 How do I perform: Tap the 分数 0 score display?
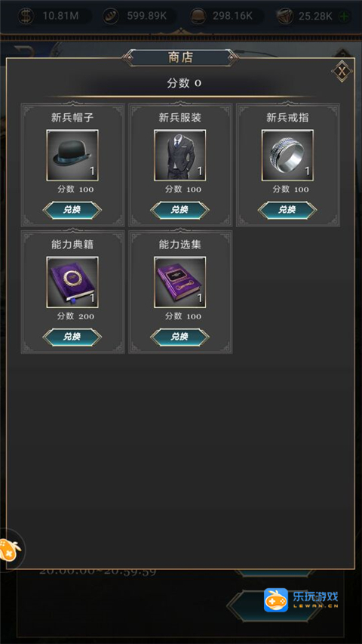[184, 83]
